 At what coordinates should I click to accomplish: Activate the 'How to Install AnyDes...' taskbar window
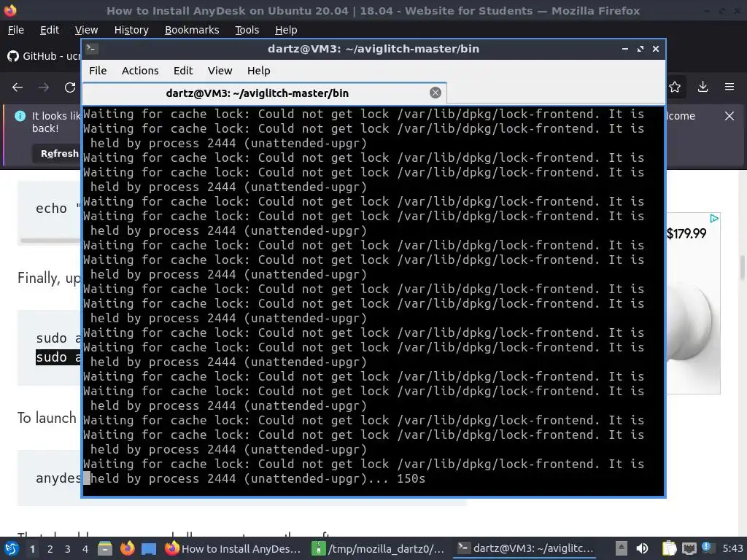pos(233,548)
